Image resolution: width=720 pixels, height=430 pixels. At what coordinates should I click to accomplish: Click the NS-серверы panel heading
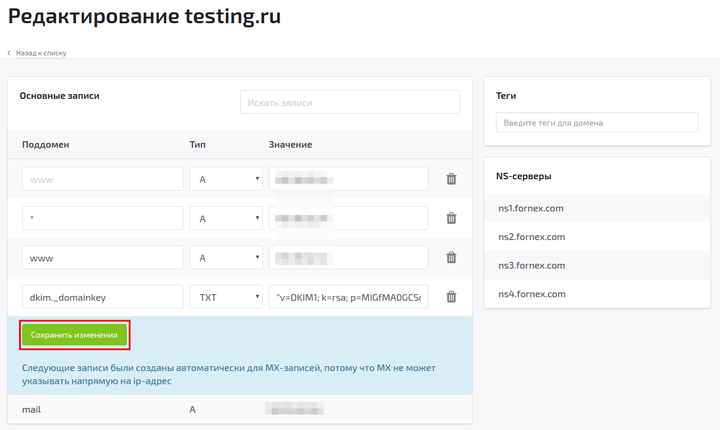point(523,176)
